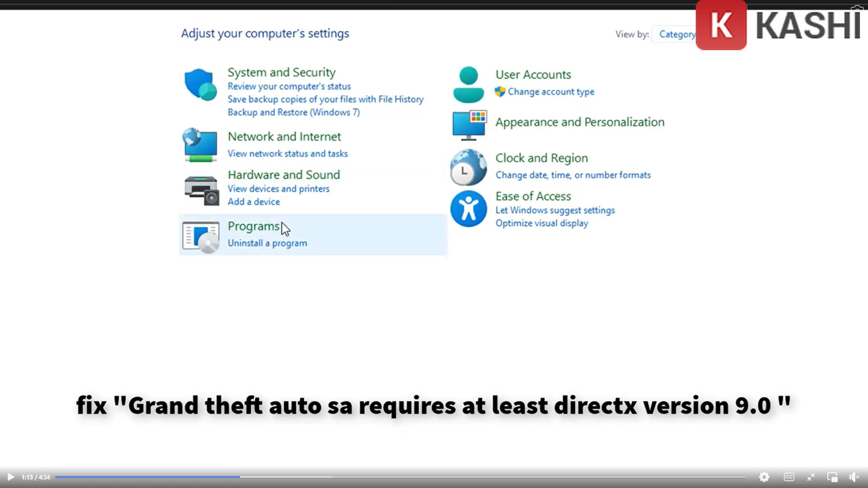Image resolution: width=868 pixels, height=488 pixels.
Task: Unmute the video sound
Action: point(854,477)
